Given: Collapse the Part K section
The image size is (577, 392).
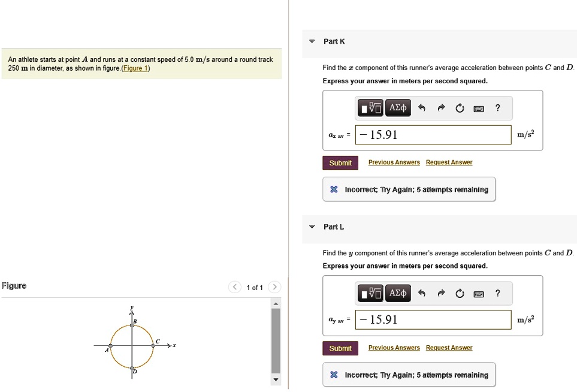Looking at the screenshot, I should pyautogui.click(x=312, y=41).
